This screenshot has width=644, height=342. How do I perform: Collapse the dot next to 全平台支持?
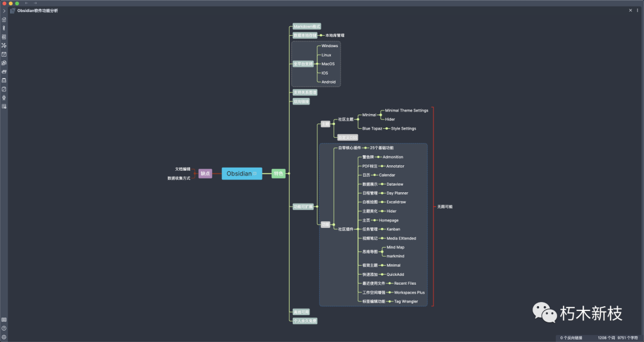point(317,64)
